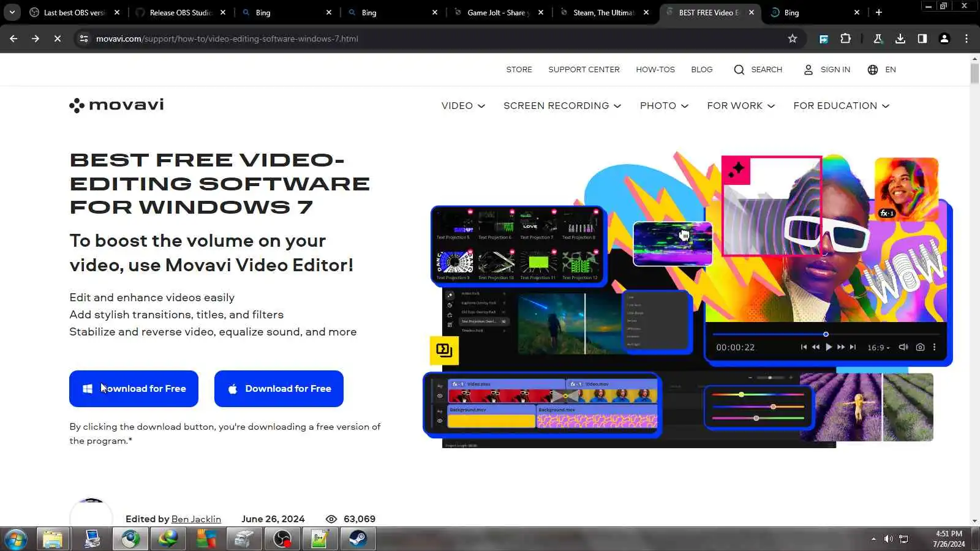
Task: Click the 63,069 view count
Action: [360, 519]
